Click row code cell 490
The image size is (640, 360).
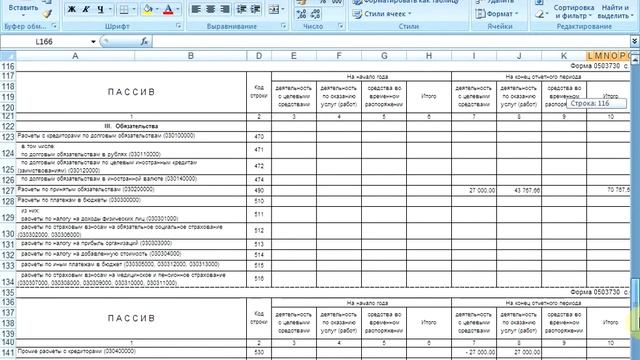(x=259, y=190)
